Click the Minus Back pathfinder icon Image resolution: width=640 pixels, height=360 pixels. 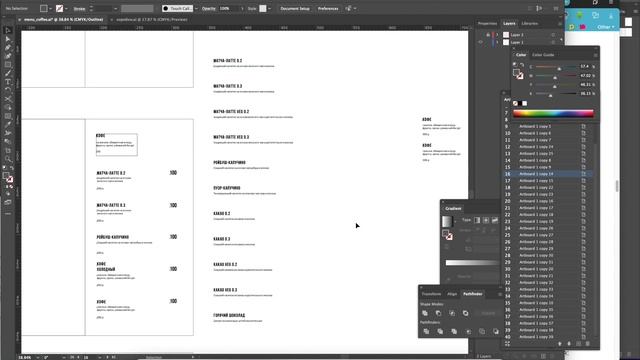click(496, 331)
